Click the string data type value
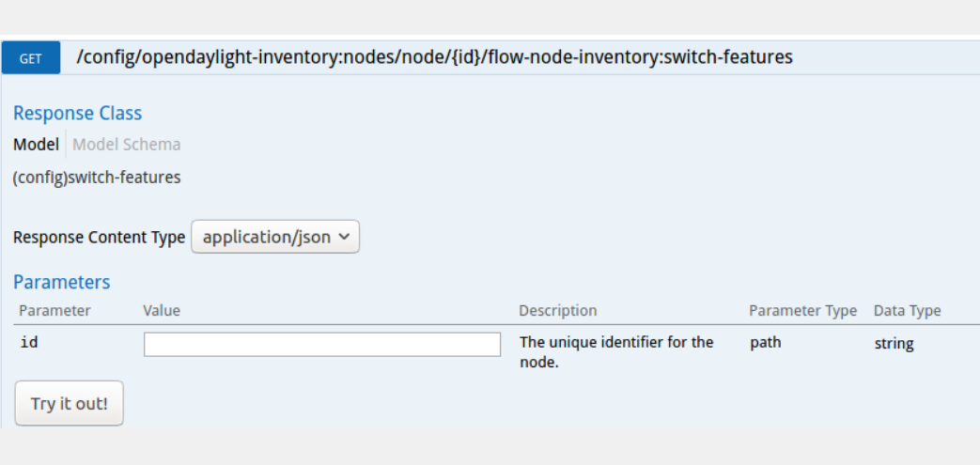The image size is (980, 465). [894, 344]
